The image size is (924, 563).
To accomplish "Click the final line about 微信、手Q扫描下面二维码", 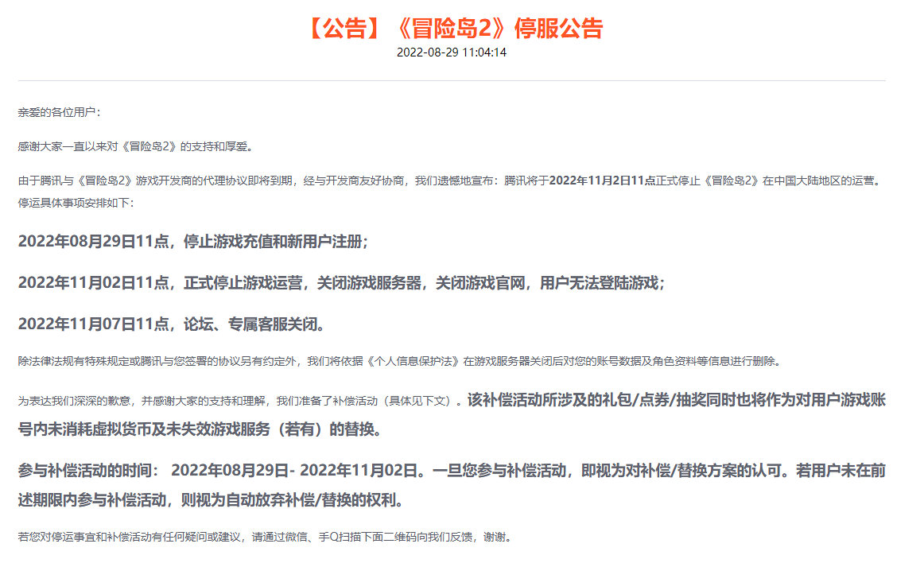I will pyautogui.click(x=265, y=537).
